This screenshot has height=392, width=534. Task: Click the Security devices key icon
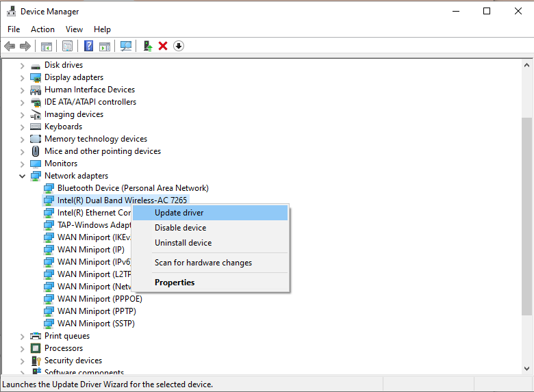click(36, 361)
